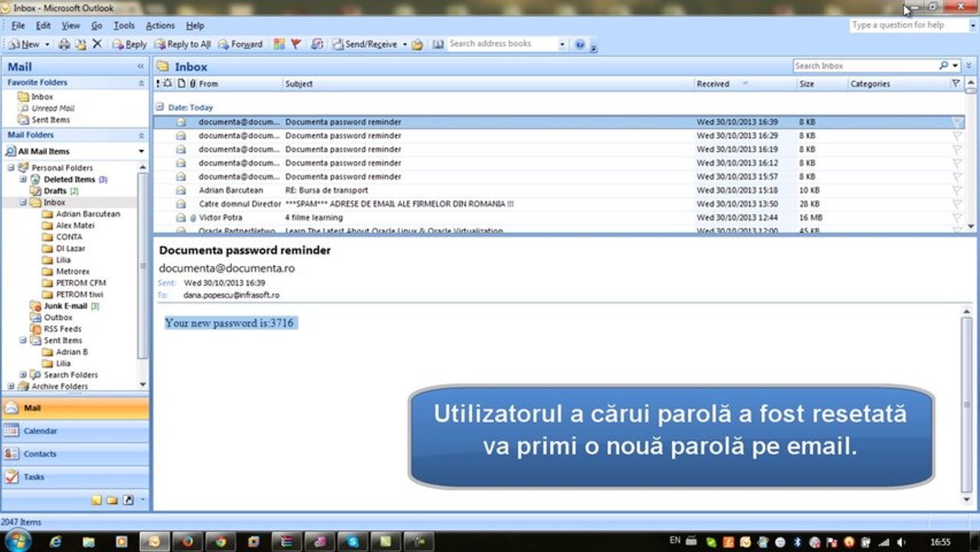The width and height of the screenshot is (980, 552).
Task: Open the Go menu
Action: (97, 25)
